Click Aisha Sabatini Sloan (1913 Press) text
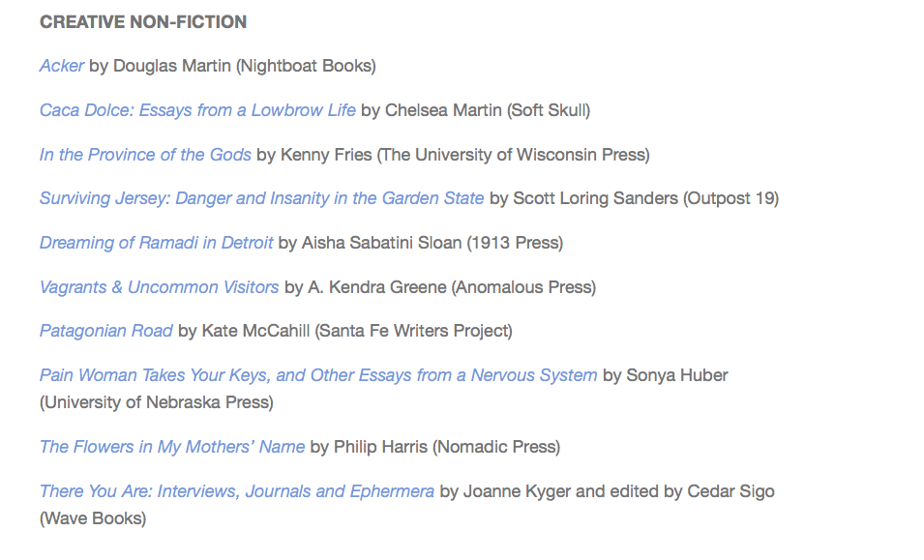924x560 pixels. (432, 243)
